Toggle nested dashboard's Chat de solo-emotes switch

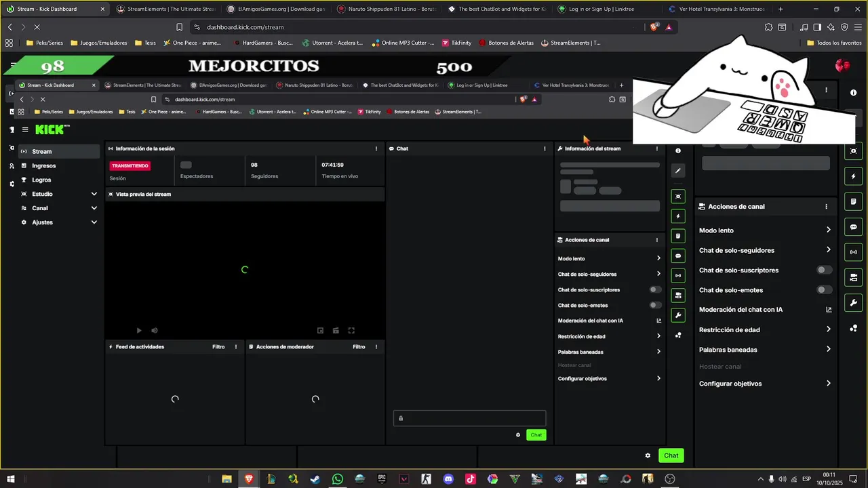pyautogui.click(x=655, y=305)
